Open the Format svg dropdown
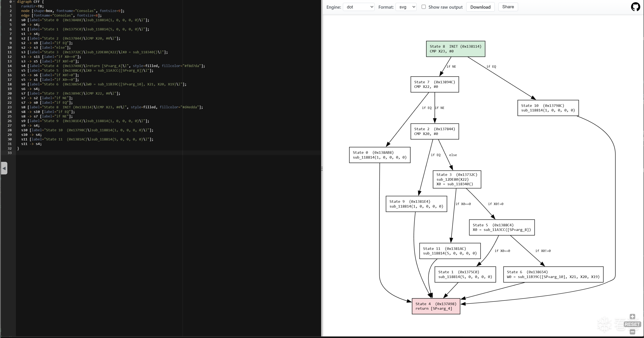 (x=406, y=7)
